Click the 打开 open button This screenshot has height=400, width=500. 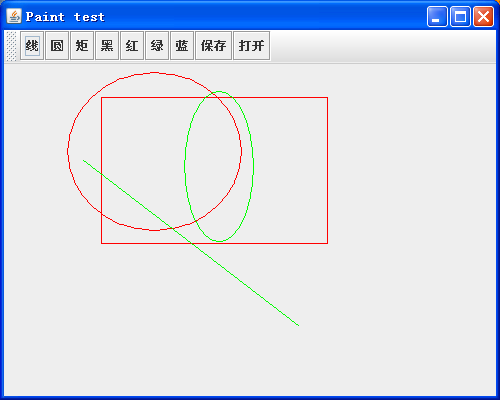[x=252, y=46]
